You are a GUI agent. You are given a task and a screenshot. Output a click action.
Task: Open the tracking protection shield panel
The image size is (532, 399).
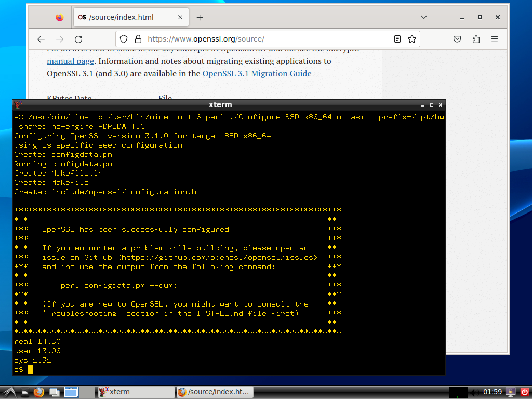[124, 39]
